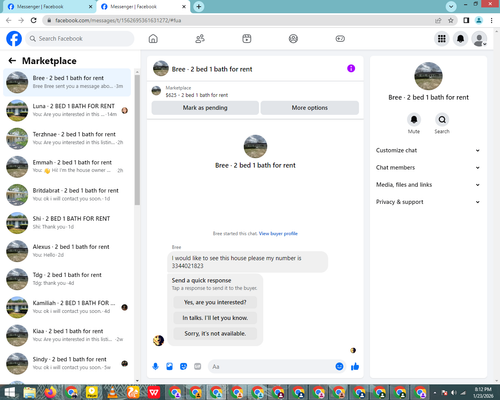Open the Watch video icon

tap(247, 39)
